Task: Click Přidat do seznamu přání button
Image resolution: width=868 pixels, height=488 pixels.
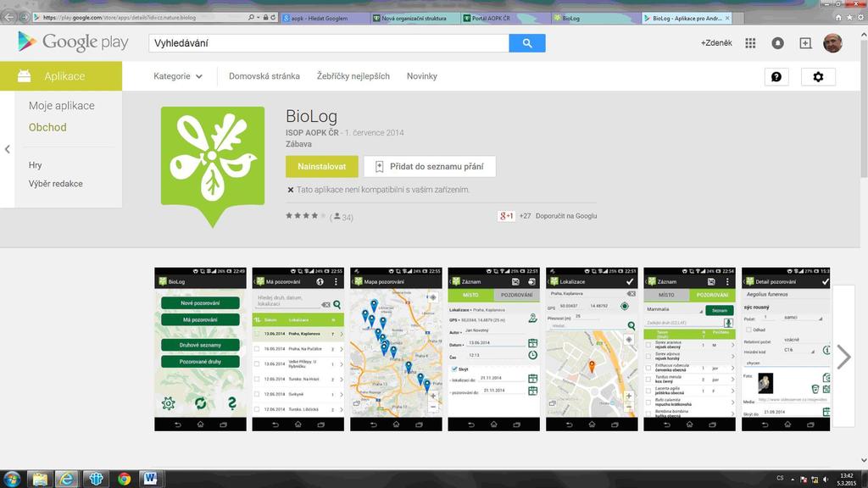Action: 430,167
